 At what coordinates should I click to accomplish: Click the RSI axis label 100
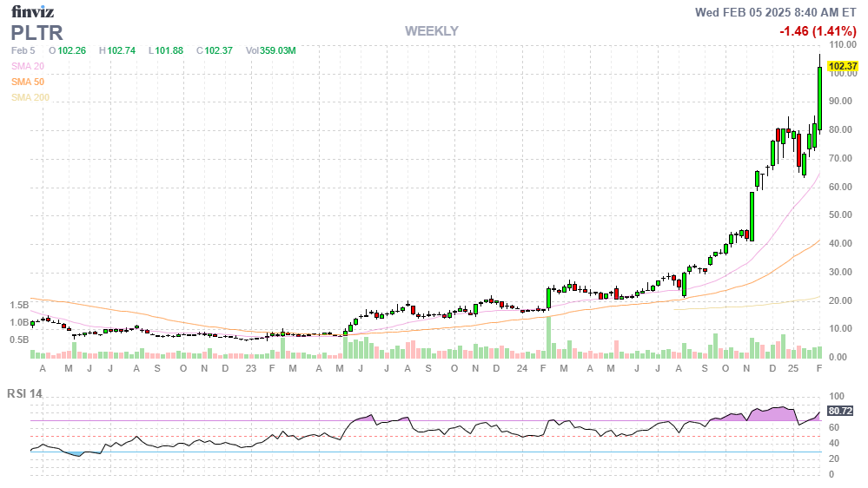[x=837, y=397]
